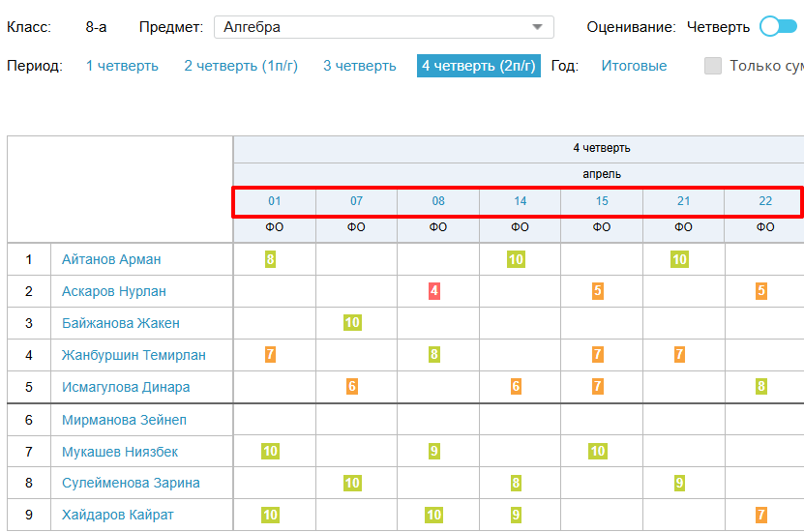
Task: Switch to 1 четверть period tab
Action: (122, 66)
